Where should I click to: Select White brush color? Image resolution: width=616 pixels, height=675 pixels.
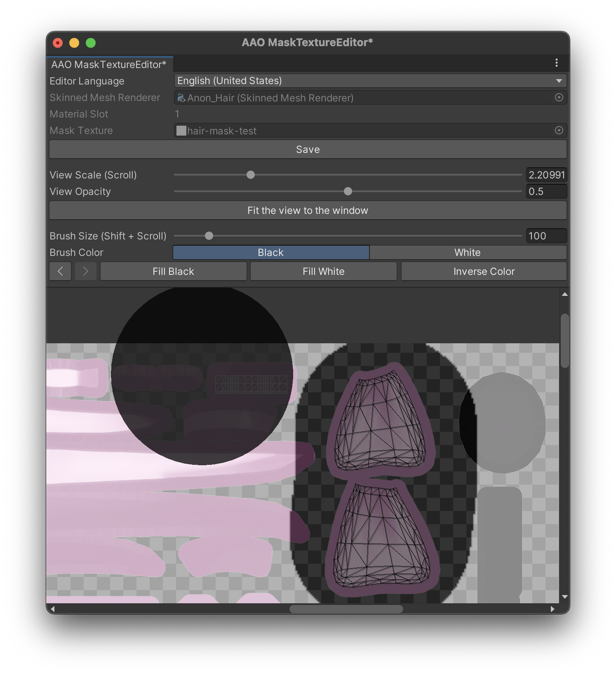coord(468,253)
